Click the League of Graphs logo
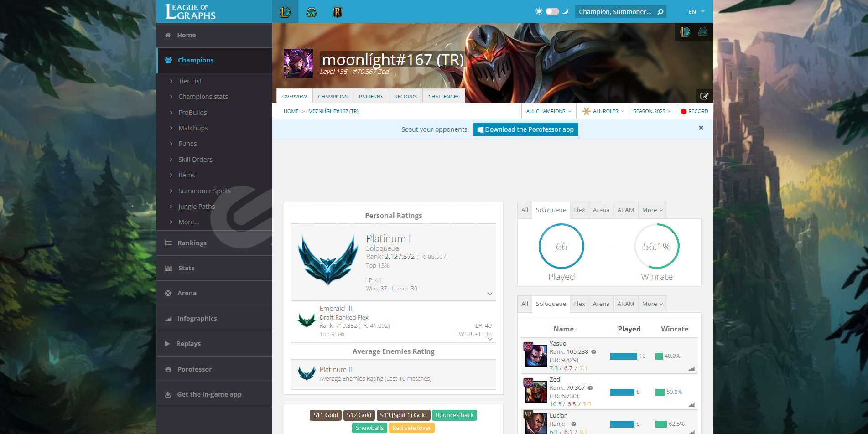 point(191,12)
